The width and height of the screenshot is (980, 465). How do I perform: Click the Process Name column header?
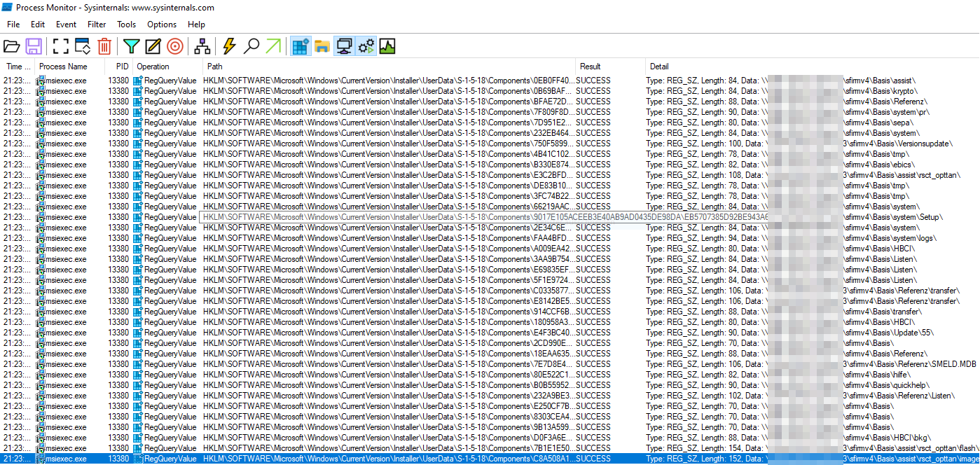[x=63, y=67]
